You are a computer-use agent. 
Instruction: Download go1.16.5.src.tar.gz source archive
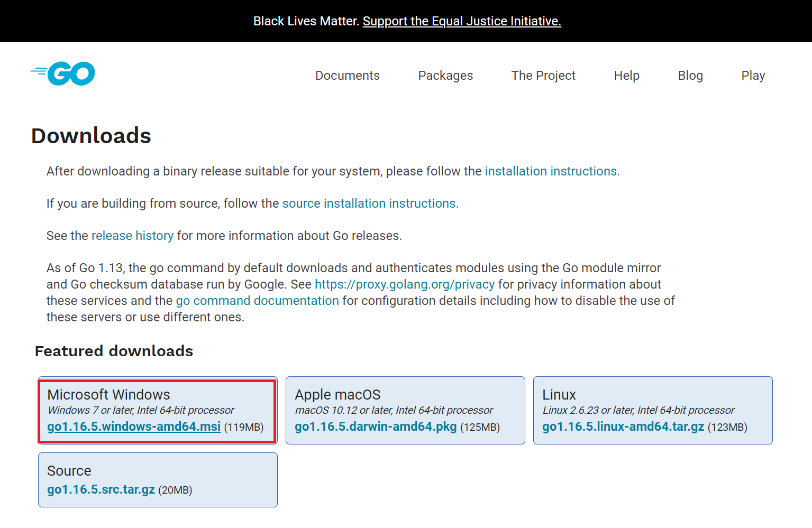point(101,489)
